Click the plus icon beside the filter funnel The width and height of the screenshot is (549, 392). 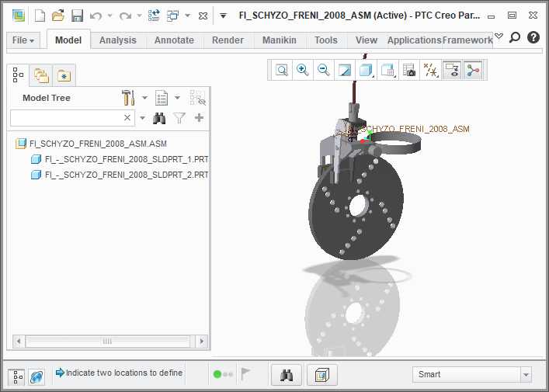click(x=199, y=118)
